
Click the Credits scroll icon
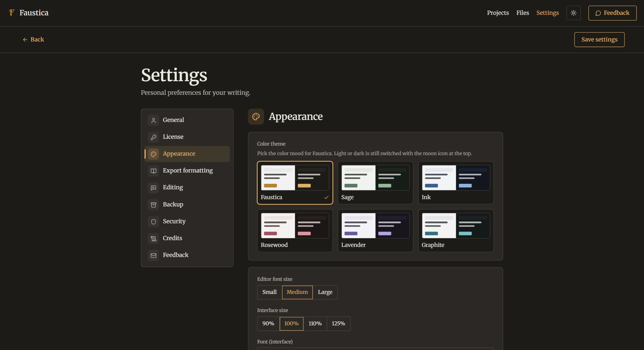coord(153,238)
